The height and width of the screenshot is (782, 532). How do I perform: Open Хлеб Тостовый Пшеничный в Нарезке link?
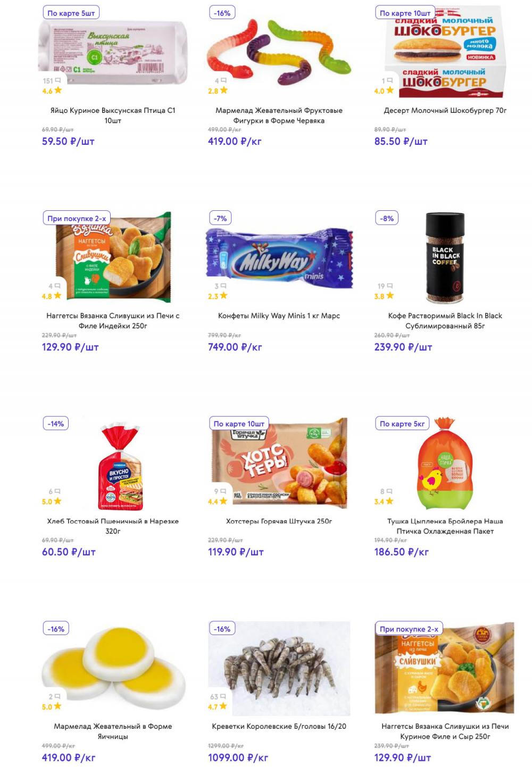[113, 526]
